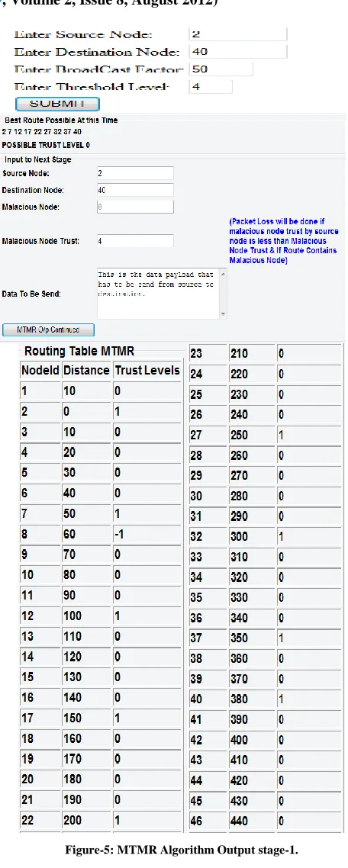This screenshot has width=348, height=868.
Task: Click distance value 100 for node 12
Action: [x=72, y=616]
